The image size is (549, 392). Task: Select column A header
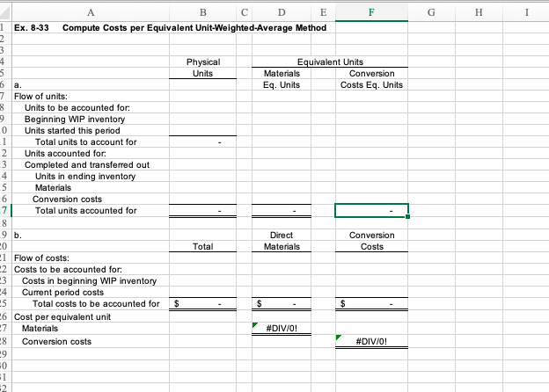[x=91, y=12]
